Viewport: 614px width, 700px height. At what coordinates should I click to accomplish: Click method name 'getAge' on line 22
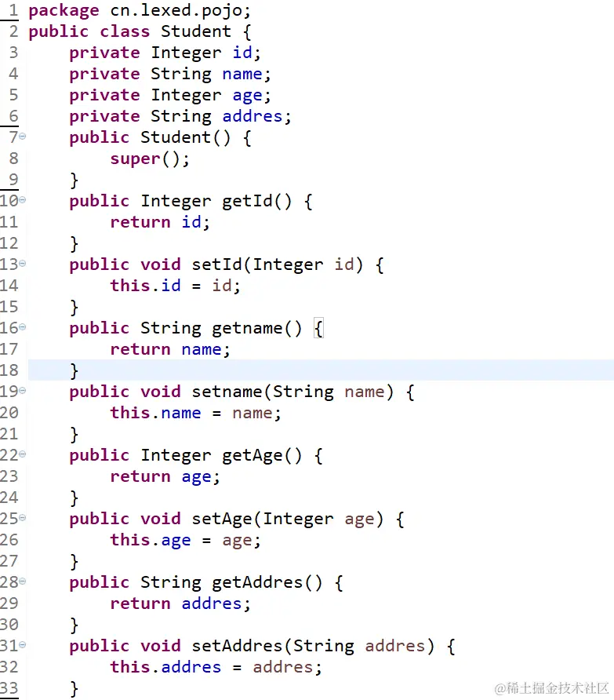253,456
